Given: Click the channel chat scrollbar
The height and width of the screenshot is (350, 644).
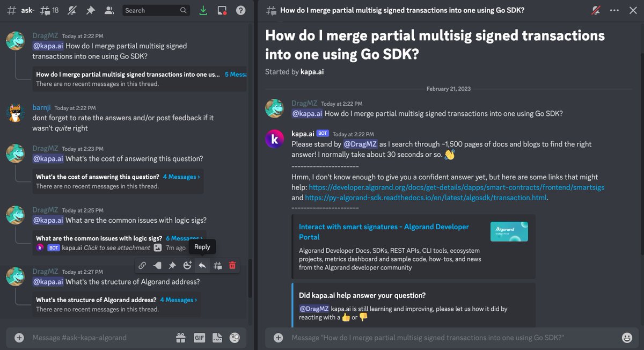Looking at the screenshot, I should 250,279.
